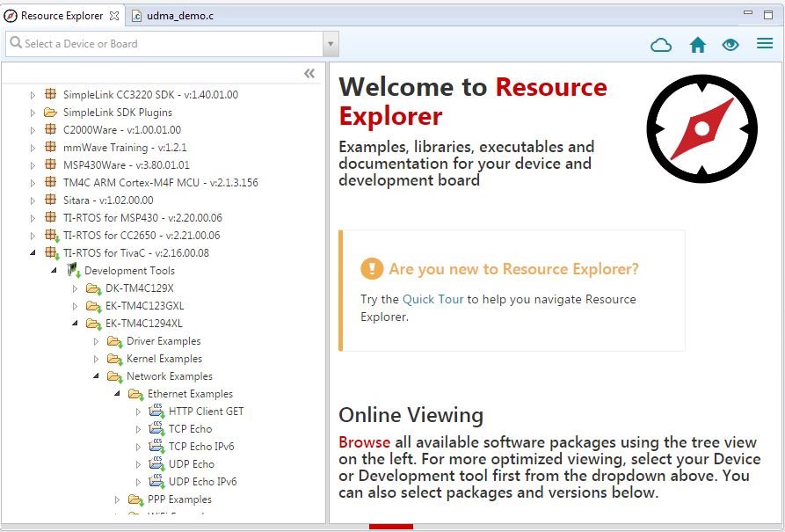Click the search magnifier icon
785x532 pixels.
tap(16, 42)
